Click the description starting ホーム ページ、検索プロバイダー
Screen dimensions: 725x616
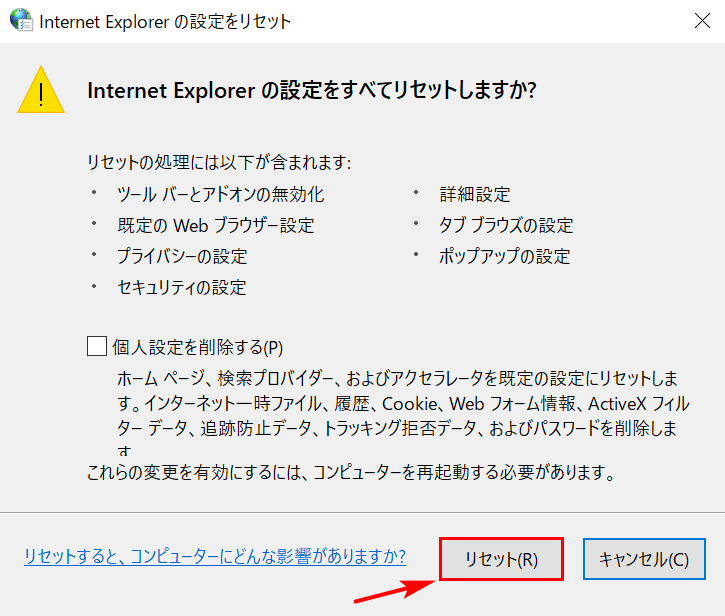(x=403, y=412)
